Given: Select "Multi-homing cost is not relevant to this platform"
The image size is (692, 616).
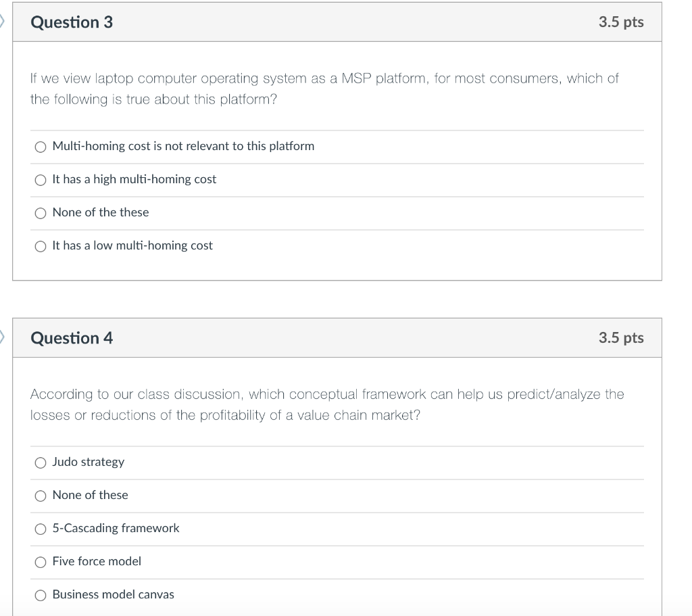Looking at the screenshot, I should coord(41,146).
